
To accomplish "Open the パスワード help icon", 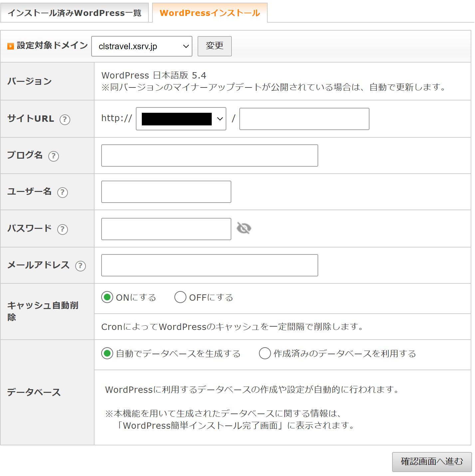I will [63, 229].
